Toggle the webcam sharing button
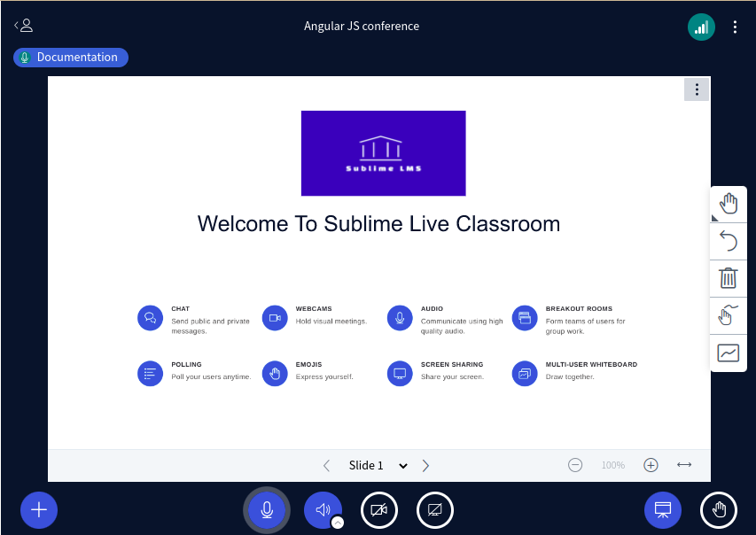 [379, 510]
